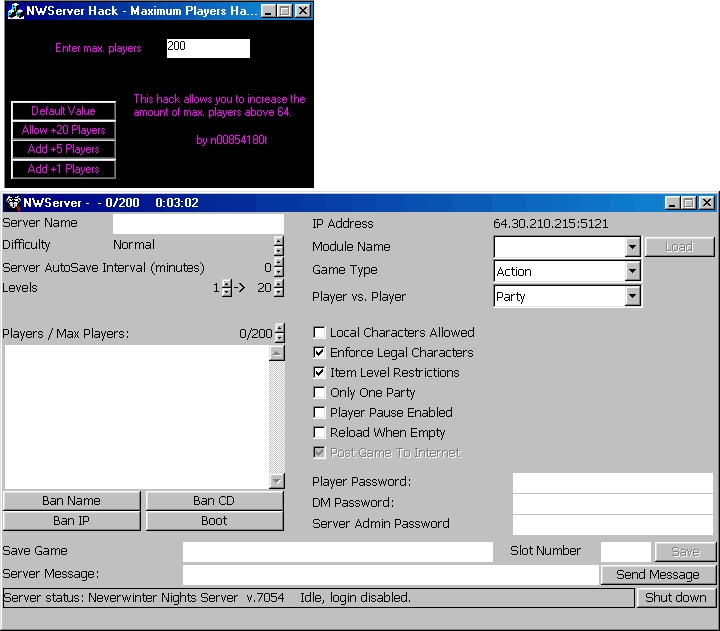The height and width of the screenshot is (631, 720).
Task: Expand the Game Type combo box
Action: [631, 272]
